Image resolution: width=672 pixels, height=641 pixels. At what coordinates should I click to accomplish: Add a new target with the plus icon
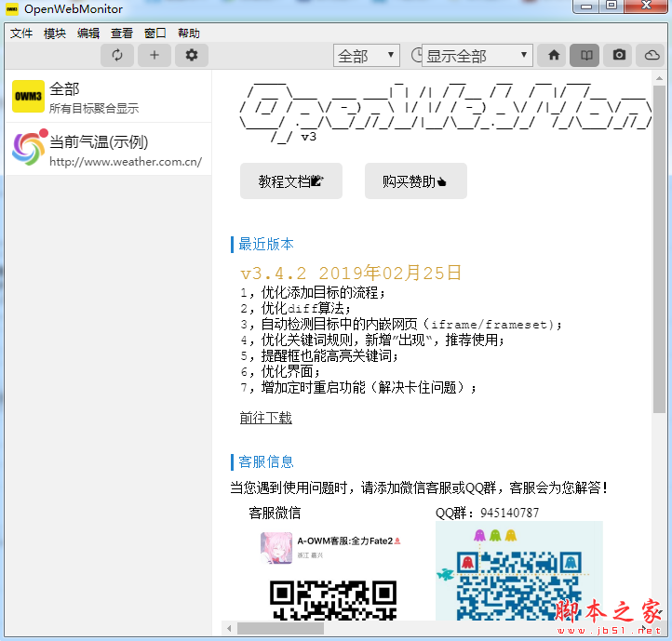pyautogui.click(x=155, y=55)
